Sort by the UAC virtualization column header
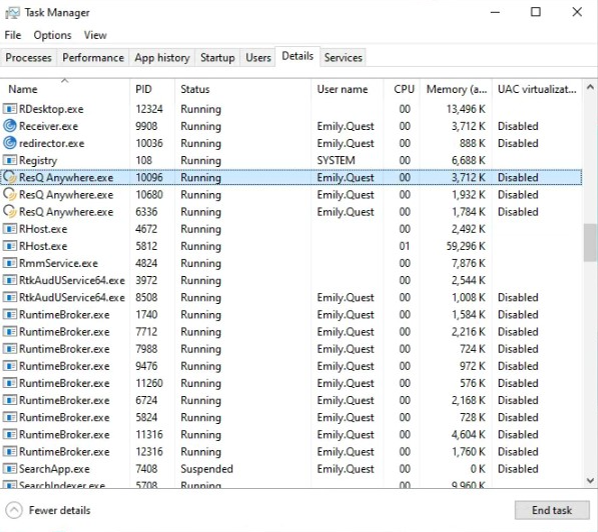Screen dimensions: 598x532 tap(537, 89)
